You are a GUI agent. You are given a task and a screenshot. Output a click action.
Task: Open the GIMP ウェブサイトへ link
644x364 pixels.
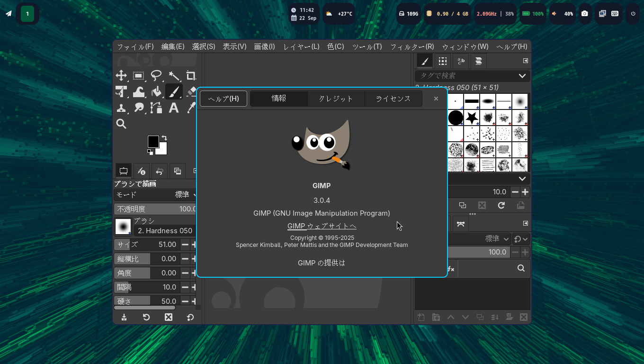click(x=322, y=226)
